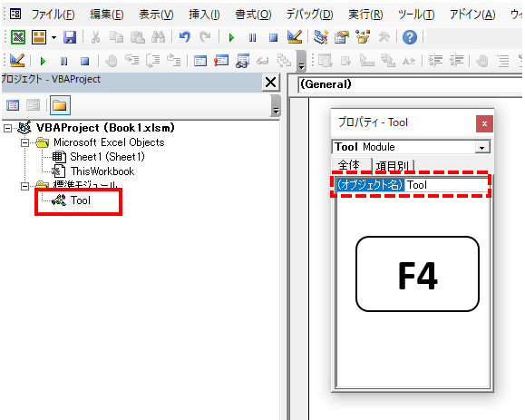525x420 pixels.
Task: Click the View Microsoft Excel icon
Action: pos(18,37)
